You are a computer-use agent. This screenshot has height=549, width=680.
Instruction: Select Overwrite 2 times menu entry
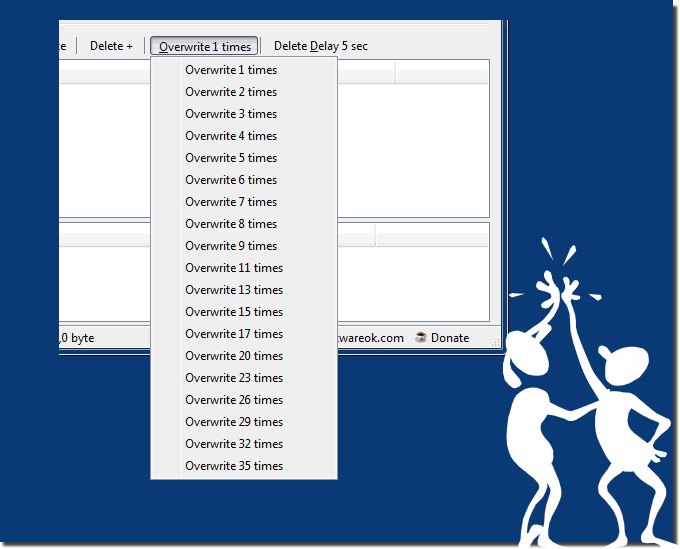[244, 92]
